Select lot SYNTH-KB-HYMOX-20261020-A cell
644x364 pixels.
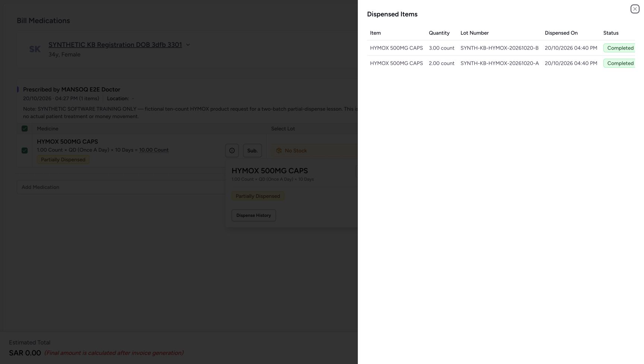tap(499, 63)
